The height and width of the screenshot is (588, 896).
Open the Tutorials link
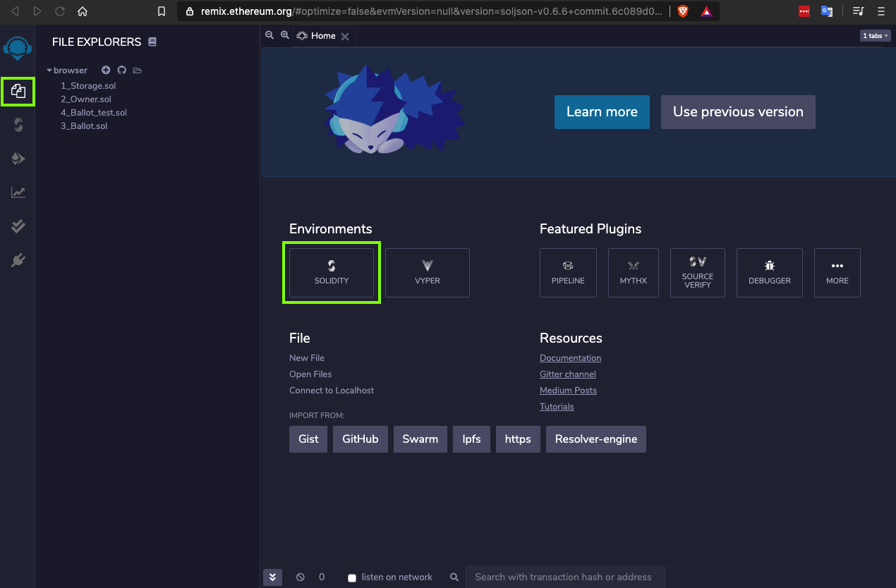point(557,407)
